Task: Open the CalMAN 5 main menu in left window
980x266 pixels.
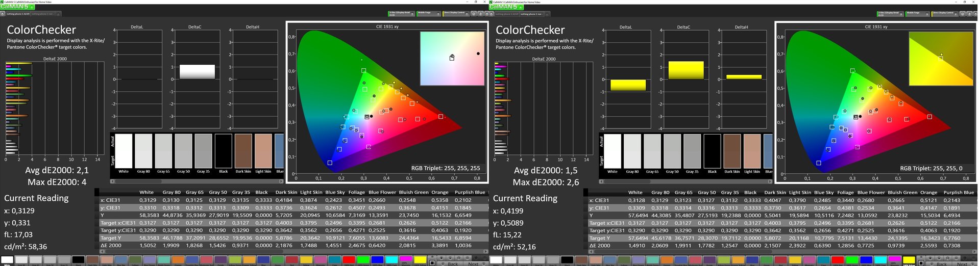Action: (17, 7)
